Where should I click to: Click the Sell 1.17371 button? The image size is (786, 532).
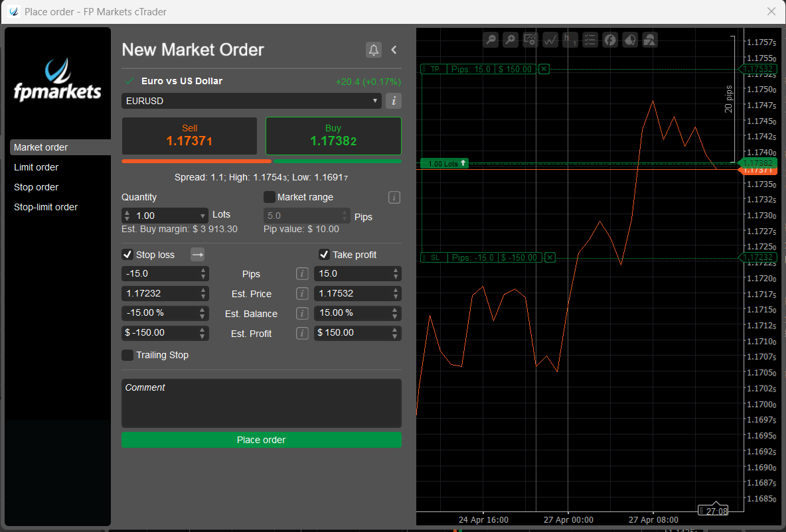(x=189, y=136)
